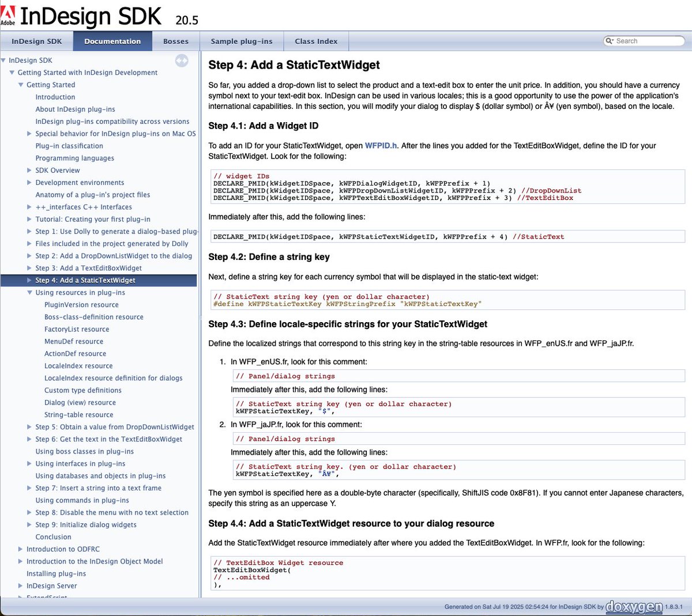
Task: Open LocaleIndex resource item
Action: [78, 366]
